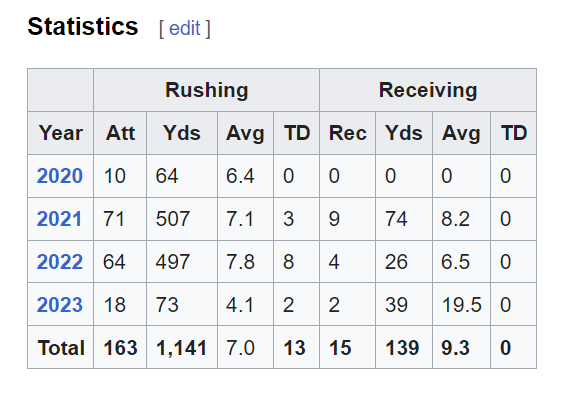Screen dimensions: 569x393
Task: Open the edit link beside Statistics
Action: [184, 28]
